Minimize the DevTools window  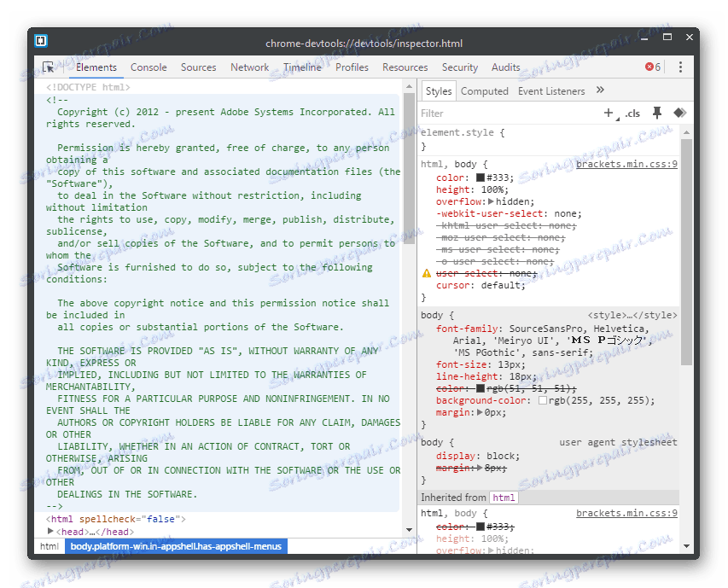click(644, 38)
